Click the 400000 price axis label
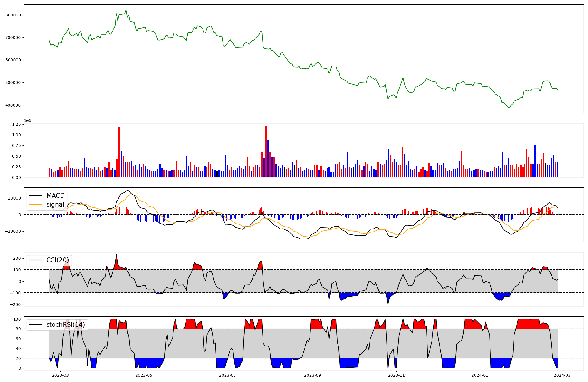Viewport: 588px width, 382px height. 13,105
